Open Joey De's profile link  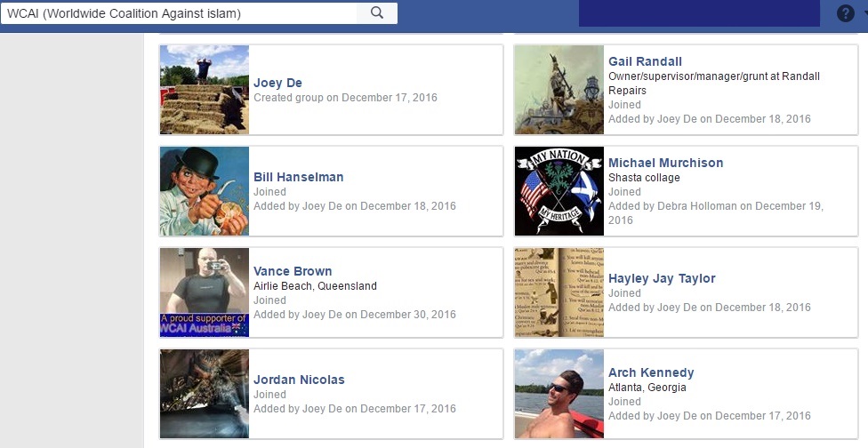[277, 83]
